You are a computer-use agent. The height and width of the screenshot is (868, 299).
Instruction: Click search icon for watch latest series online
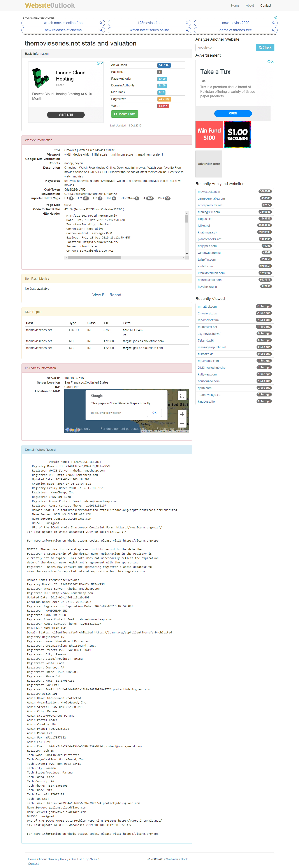click(187, 30)
